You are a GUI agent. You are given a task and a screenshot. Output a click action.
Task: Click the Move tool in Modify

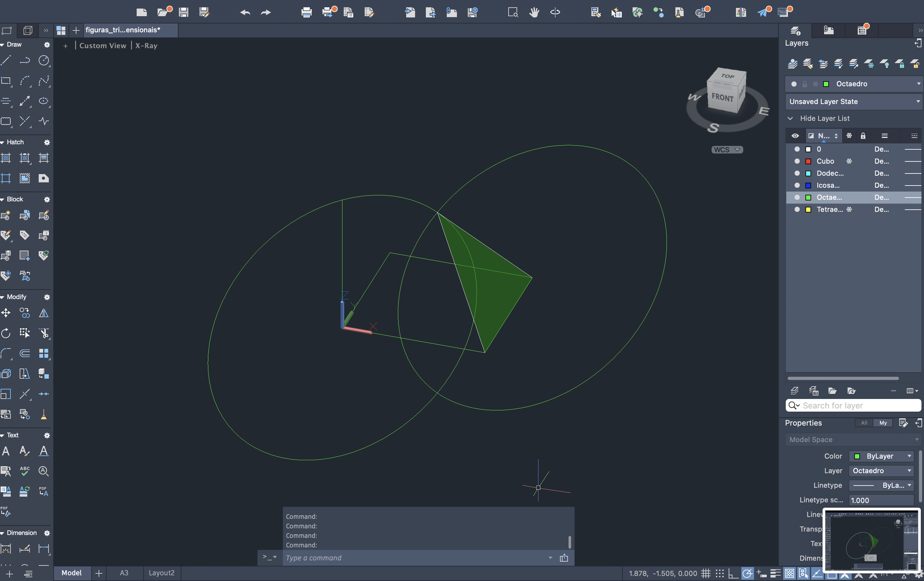6,313
